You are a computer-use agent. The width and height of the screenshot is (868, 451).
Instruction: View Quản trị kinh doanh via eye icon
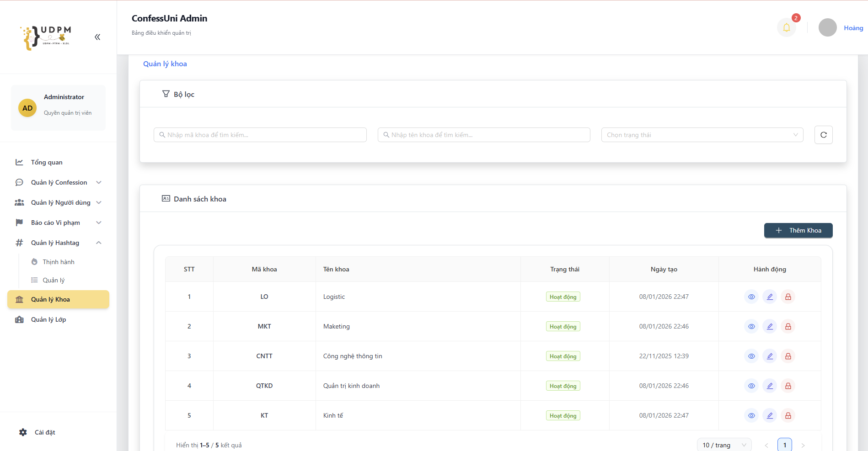pos(751,386)
